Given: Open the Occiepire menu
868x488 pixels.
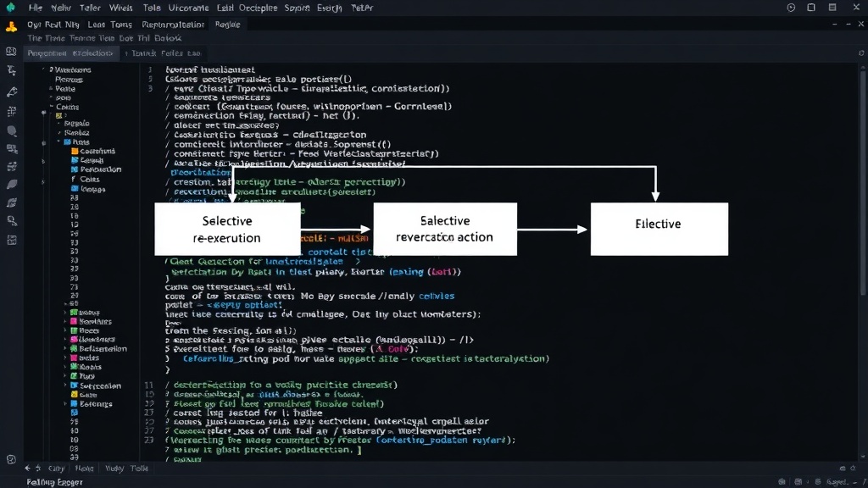Looking at the screenshot, I should coord(258,8).
